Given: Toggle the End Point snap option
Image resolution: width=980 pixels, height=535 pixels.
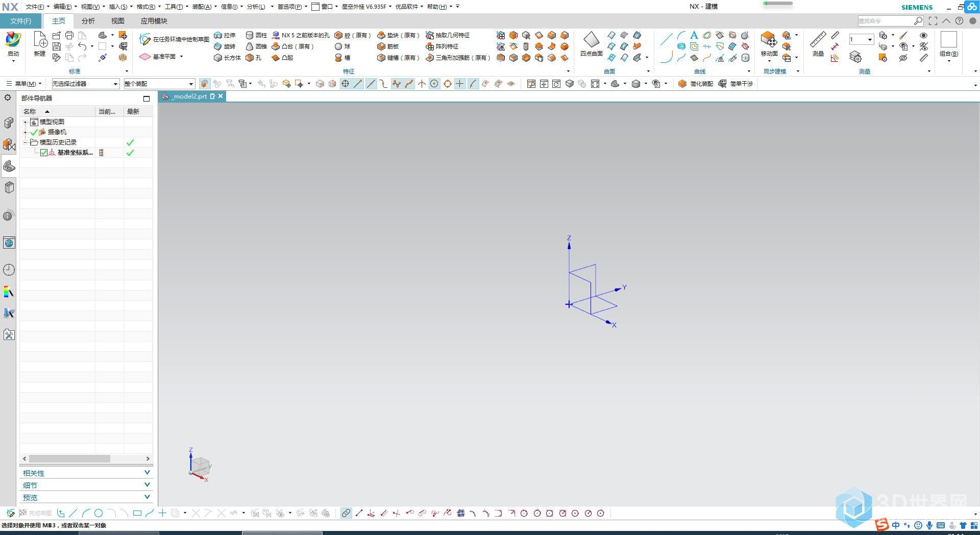Looking at the screenshot, I should pos(358,84).
